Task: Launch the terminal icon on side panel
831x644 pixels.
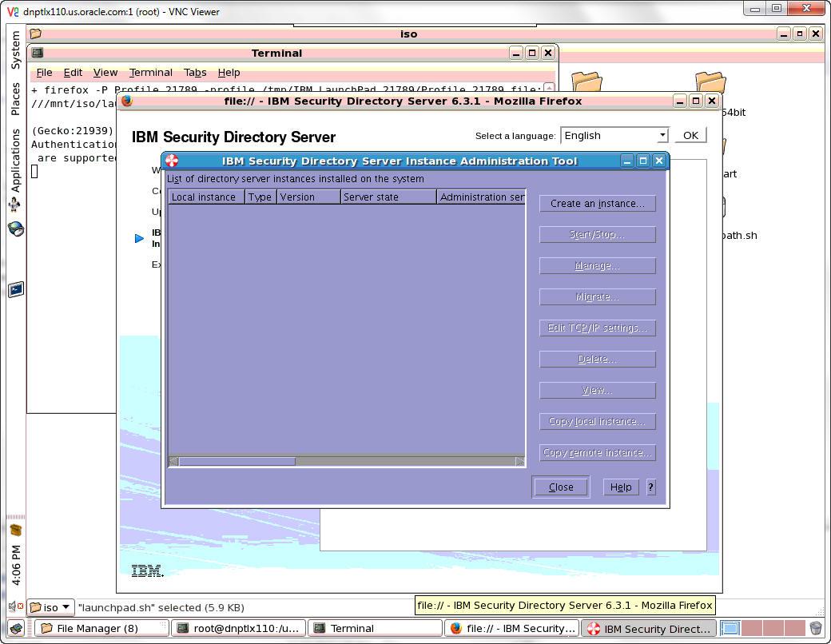Action: point(16,289)
